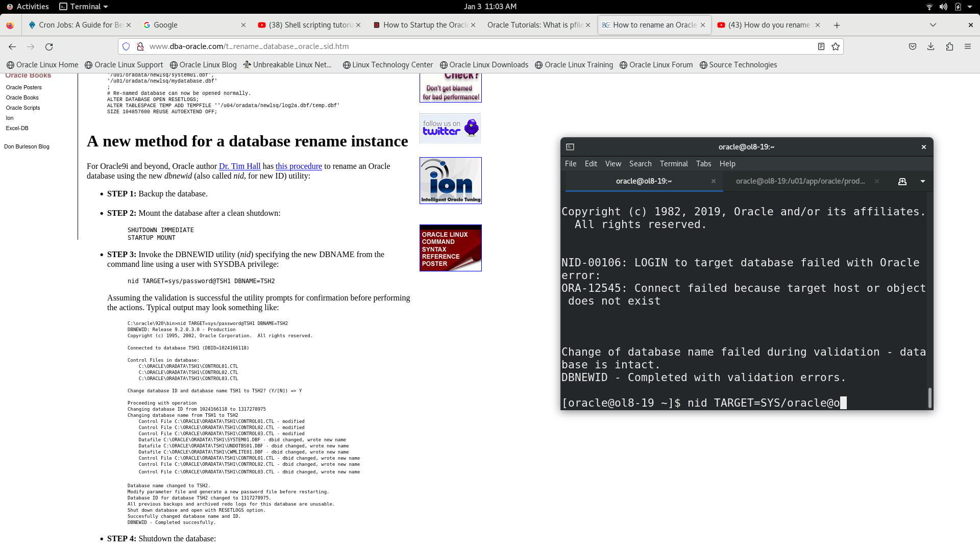Click the Firefox reload page icon

click(x=49, y=46)
